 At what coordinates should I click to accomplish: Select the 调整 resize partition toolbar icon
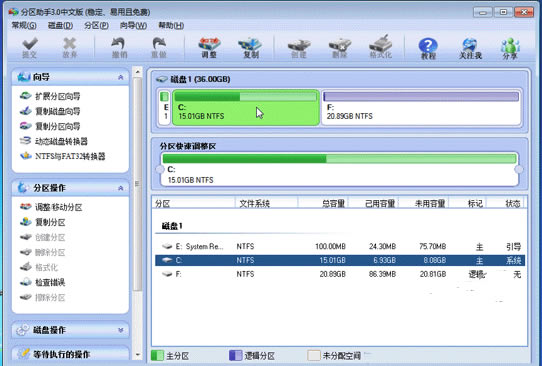tap(209, 48)
